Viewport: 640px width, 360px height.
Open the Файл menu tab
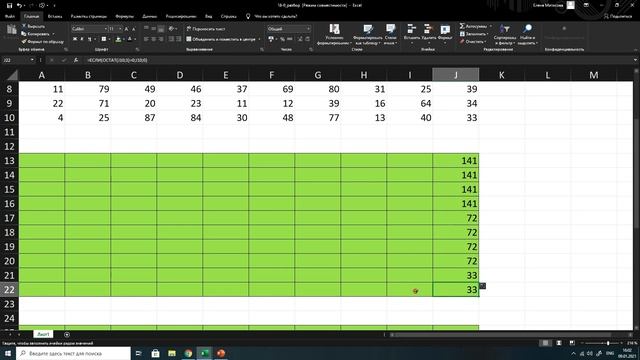[10, 16]
